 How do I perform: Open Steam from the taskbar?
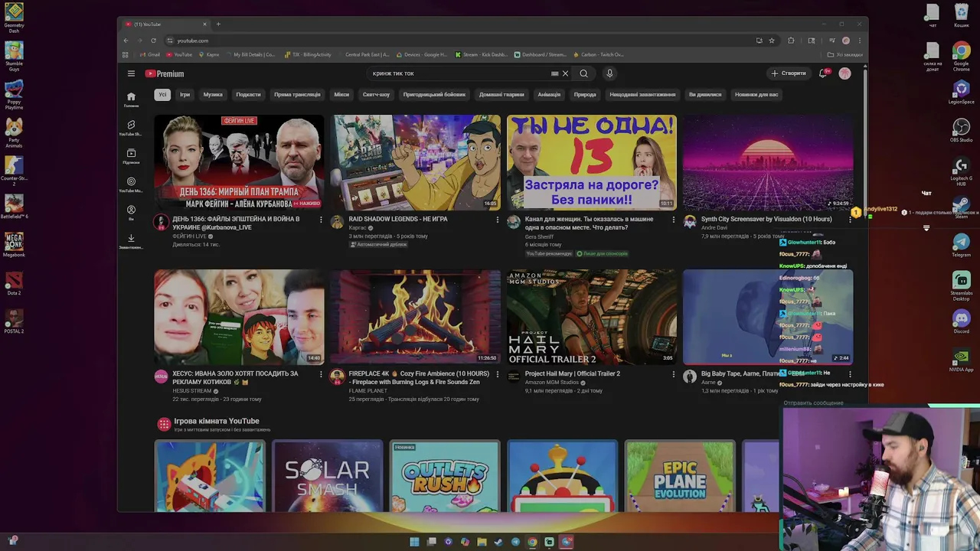click(498, 542)
